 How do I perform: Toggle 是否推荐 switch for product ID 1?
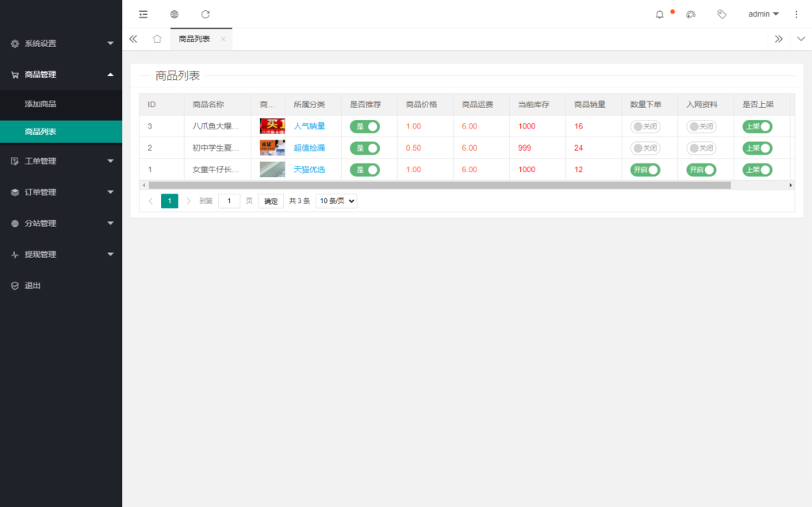click(x=365, y=170)
